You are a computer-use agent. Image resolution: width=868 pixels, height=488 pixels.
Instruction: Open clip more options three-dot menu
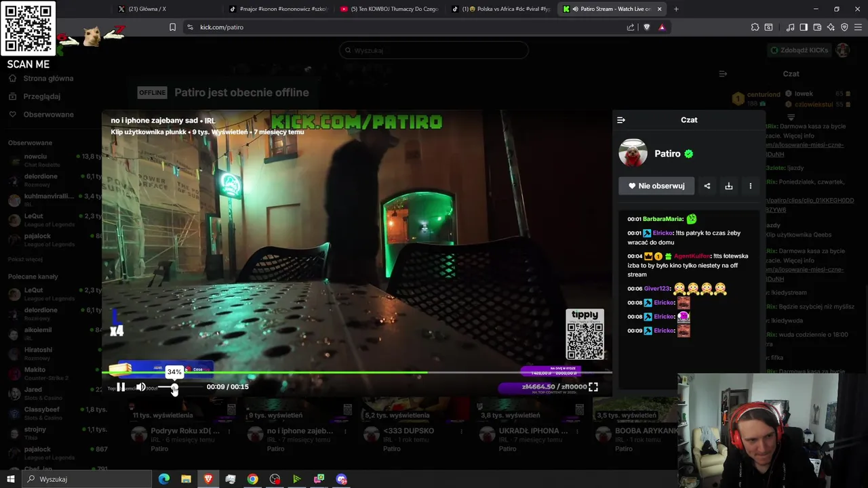click(x=750, y=186)
